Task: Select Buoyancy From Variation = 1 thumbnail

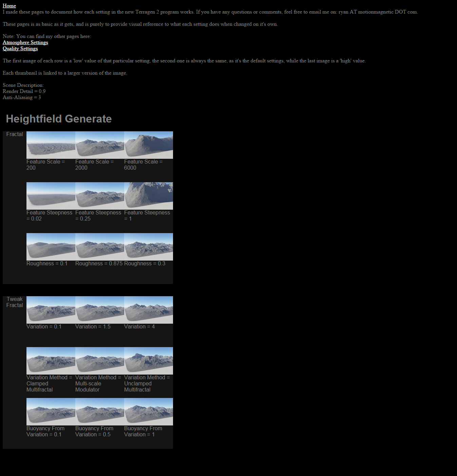Action: click(x=149, y=412)
